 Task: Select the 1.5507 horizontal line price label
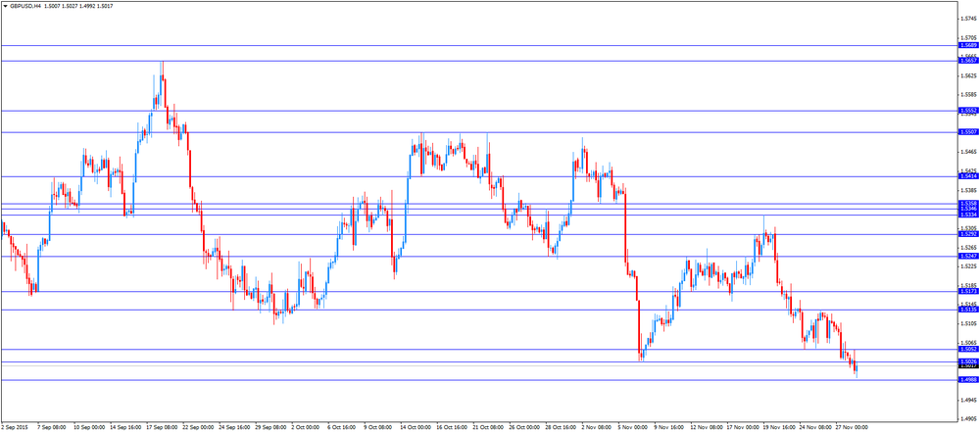pos(967,132)
